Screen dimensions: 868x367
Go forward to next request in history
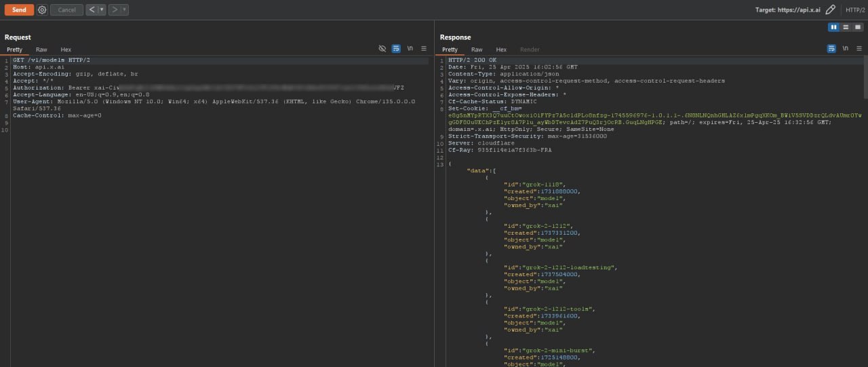coord(115,10)
